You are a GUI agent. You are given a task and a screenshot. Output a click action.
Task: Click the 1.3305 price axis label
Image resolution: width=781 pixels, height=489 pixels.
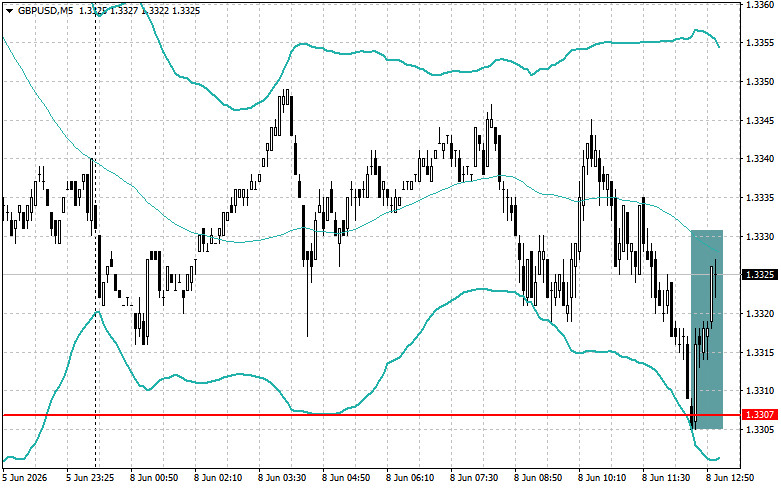pos(760,429)
